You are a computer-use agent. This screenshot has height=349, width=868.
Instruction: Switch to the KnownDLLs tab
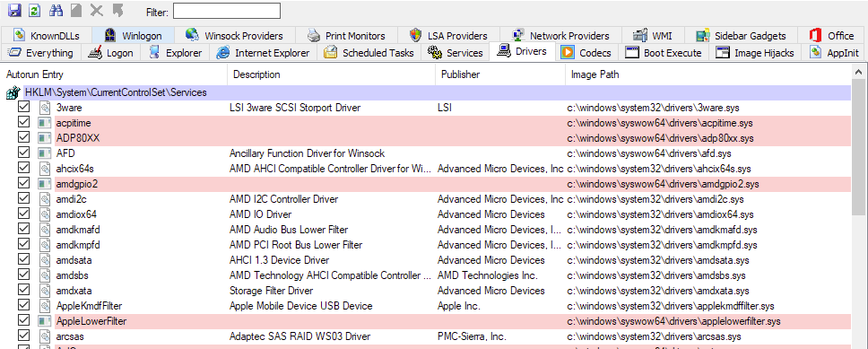click(x=47, y=36)
